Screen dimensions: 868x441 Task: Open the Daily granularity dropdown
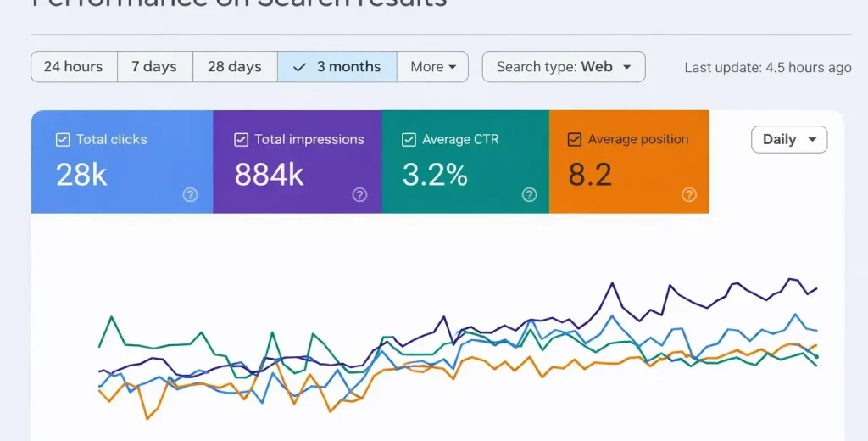pyautogui.click(x=789, y=140)
